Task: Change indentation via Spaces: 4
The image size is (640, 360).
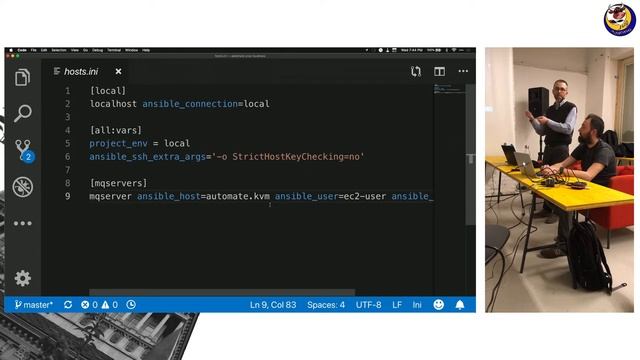Action: [326, 305]
